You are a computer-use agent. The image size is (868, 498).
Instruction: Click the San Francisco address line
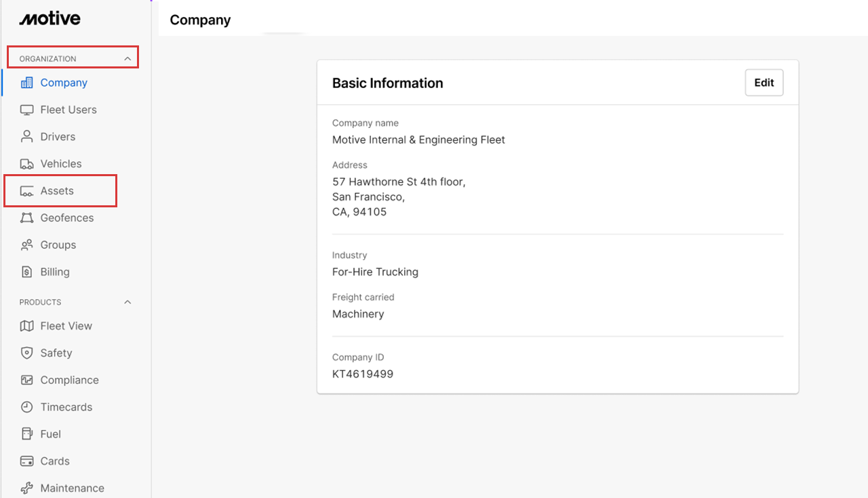click(369, 197)
